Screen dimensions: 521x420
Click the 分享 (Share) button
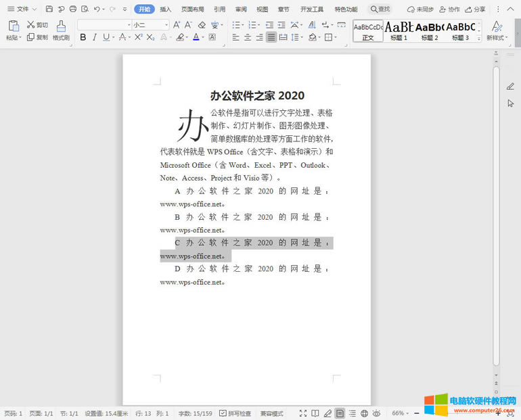click(476, 9)
